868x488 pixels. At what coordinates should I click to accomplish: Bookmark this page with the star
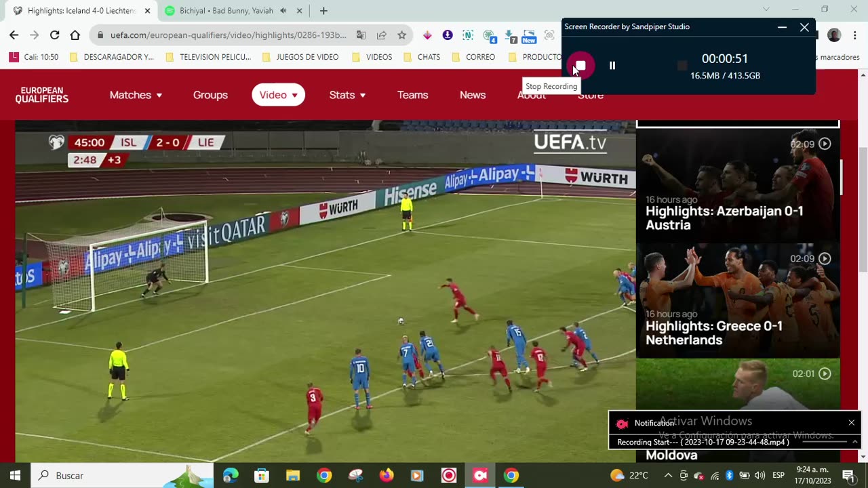point(402,35)
